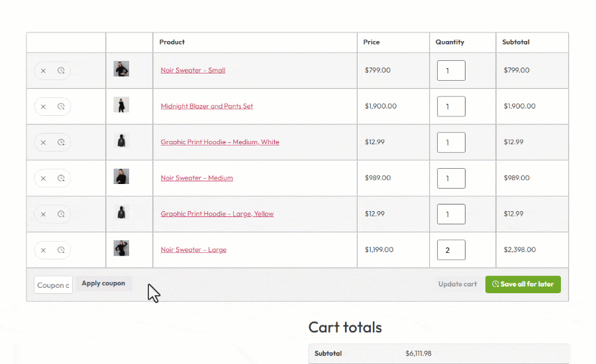
Task: Open Graphic Print Hoodie Medium White thumbnail
Action: 121,140
